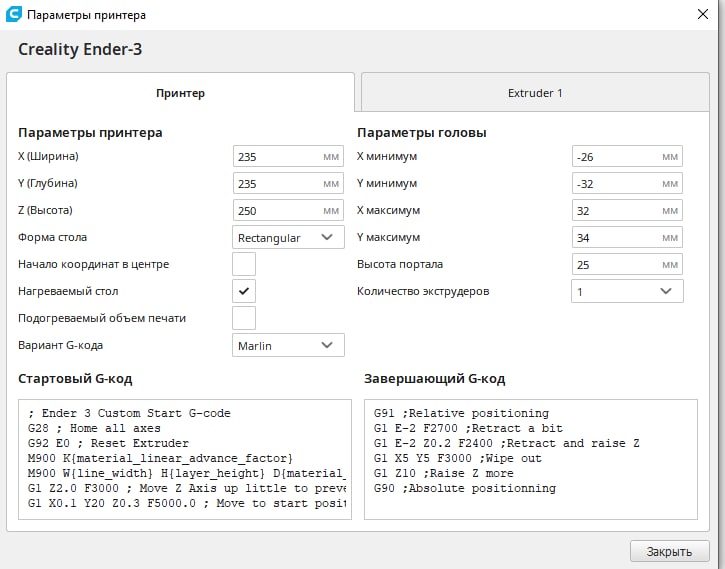Click the 'G28 ; Home all axes' line

point(94,428)
